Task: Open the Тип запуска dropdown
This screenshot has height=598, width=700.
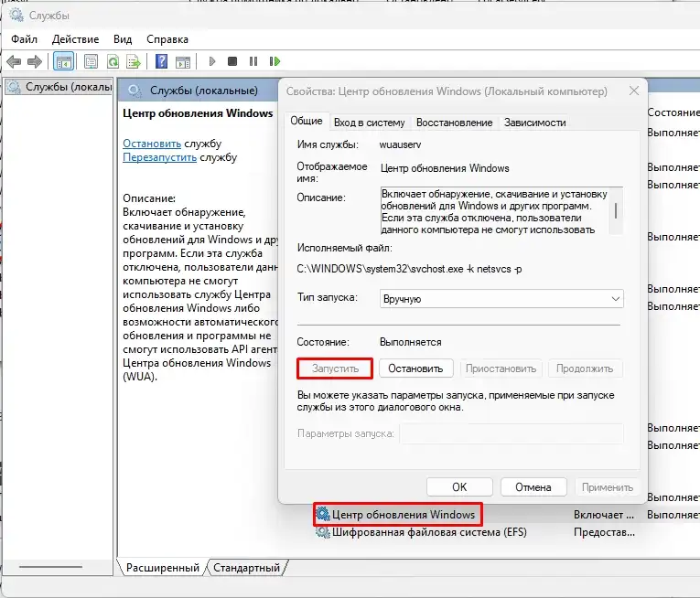Action: coord(501,299)
